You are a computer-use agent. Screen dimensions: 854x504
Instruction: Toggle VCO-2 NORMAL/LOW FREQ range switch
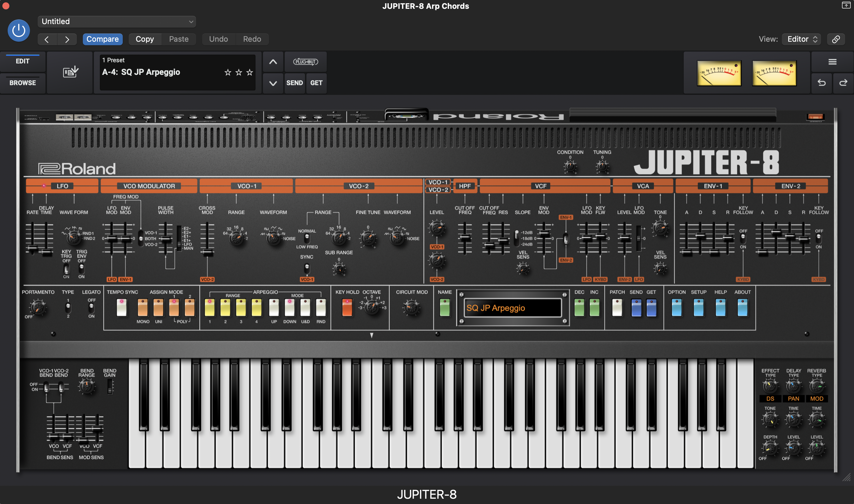[307, 238]
